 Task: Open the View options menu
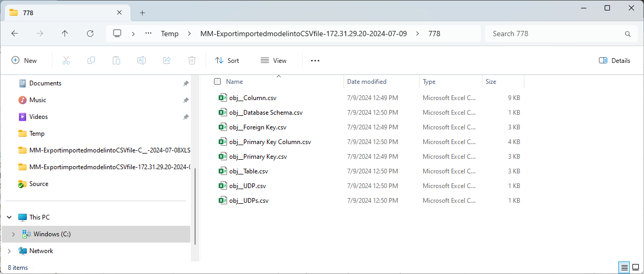(x=274, y=60)
